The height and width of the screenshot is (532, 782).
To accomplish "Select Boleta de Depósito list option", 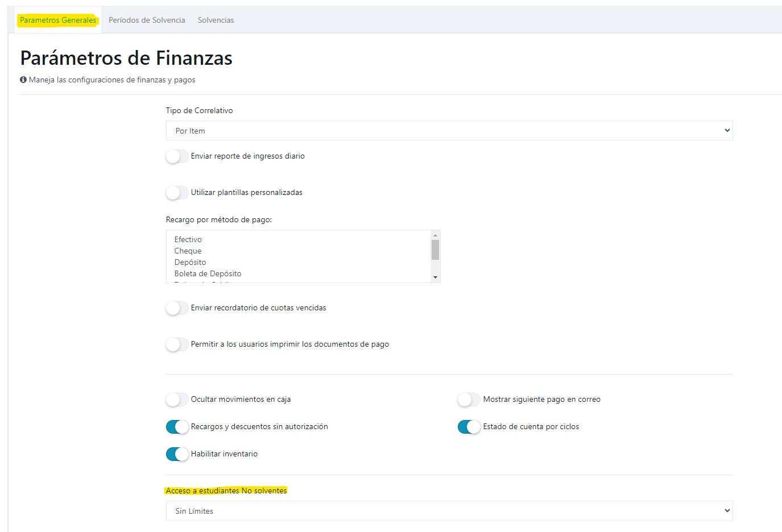I will click(x=299, y=274).
